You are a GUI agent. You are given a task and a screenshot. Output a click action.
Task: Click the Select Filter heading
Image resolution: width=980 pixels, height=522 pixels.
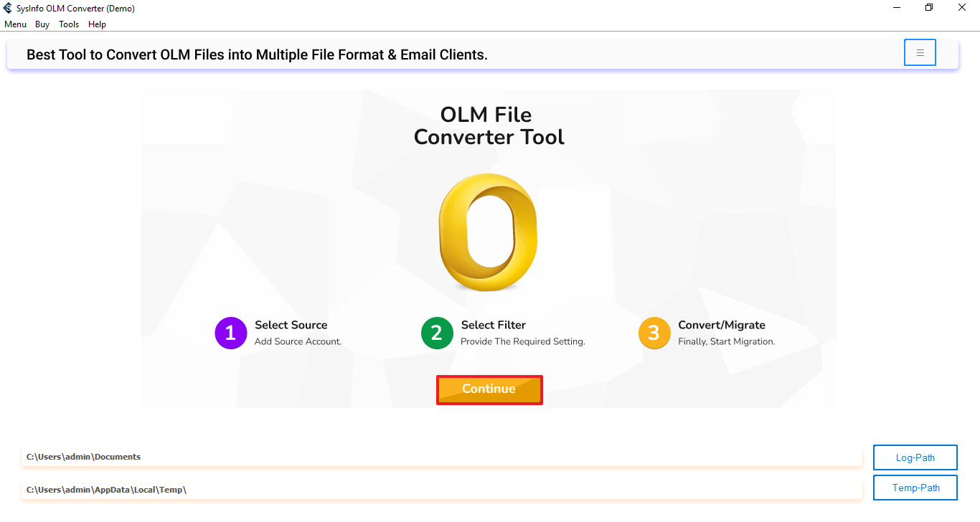493,325
